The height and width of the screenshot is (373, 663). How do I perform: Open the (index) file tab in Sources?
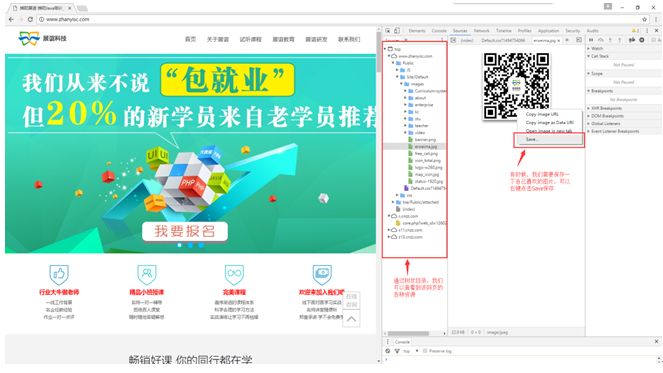467,40
